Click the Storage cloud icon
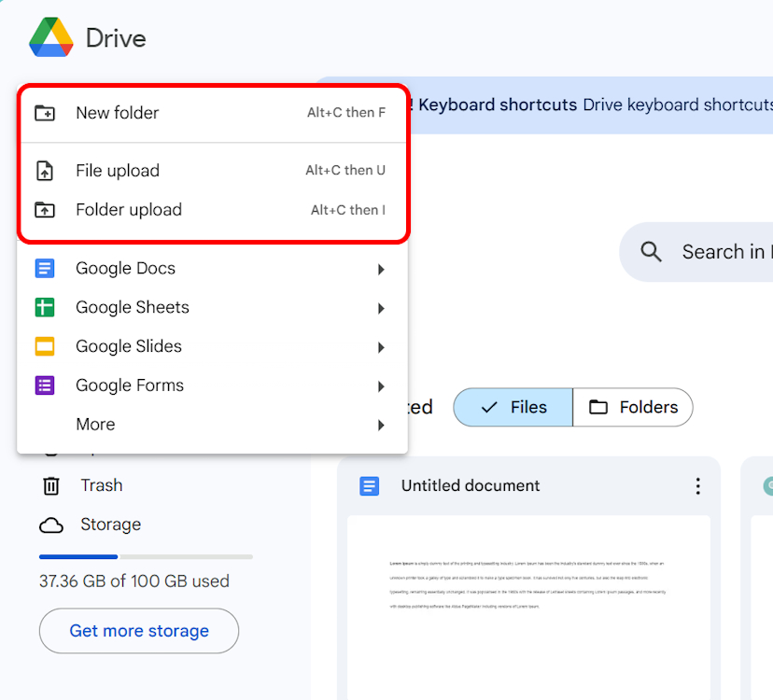 53,525
